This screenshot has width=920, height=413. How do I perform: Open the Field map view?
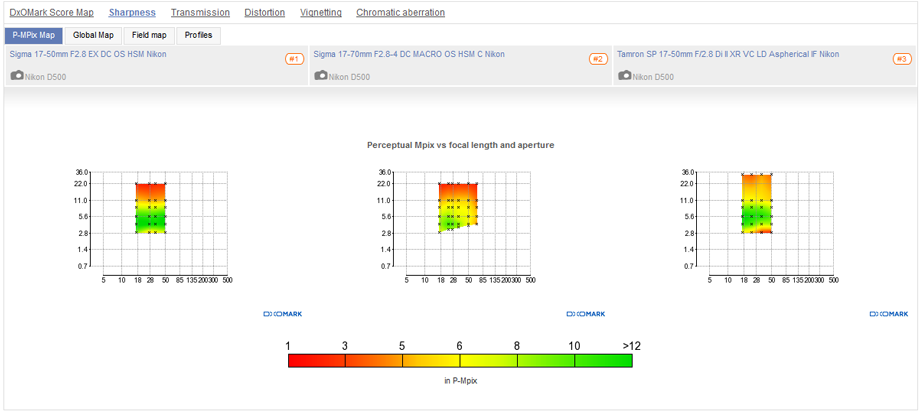point(149,35)
